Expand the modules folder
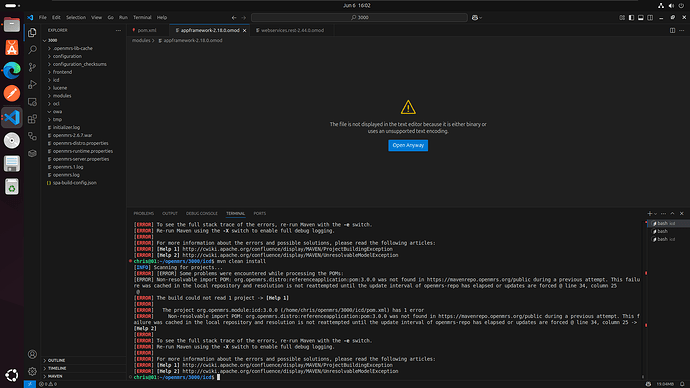This screenshot has width=690, height=388. (62, 96)
